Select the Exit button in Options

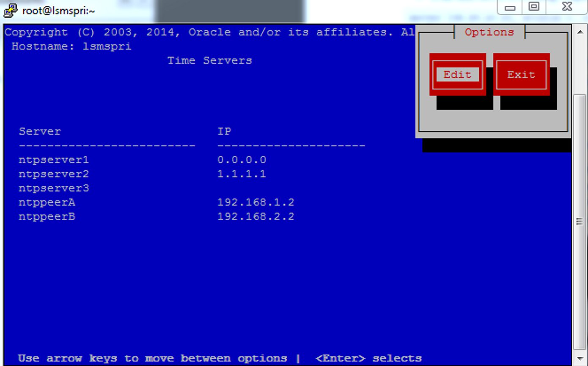tap(521, 74)
